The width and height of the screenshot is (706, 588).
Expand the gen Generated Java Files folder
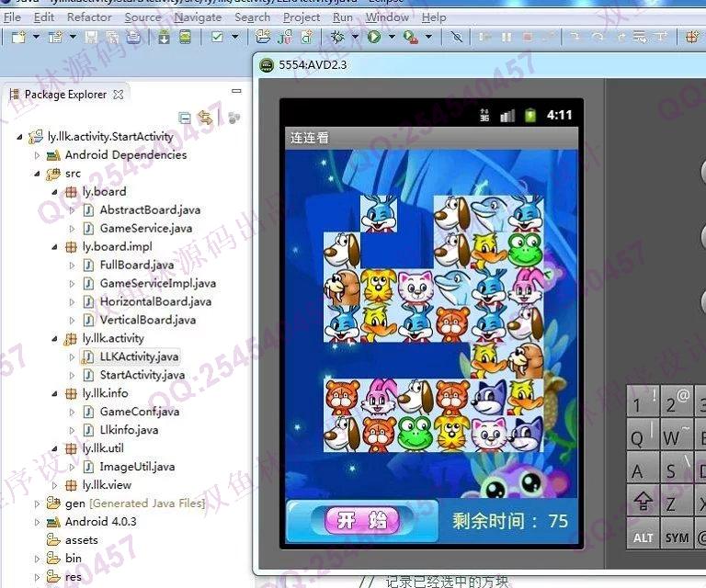pos(37,503)
